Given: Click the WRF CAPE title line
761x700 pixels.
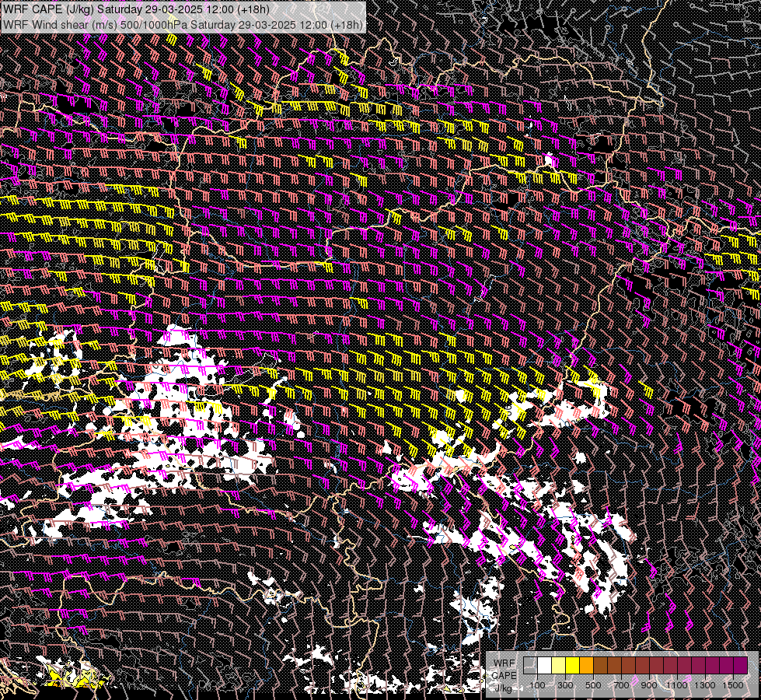Looking at the screenshot, I should click(x=136, y=9).
